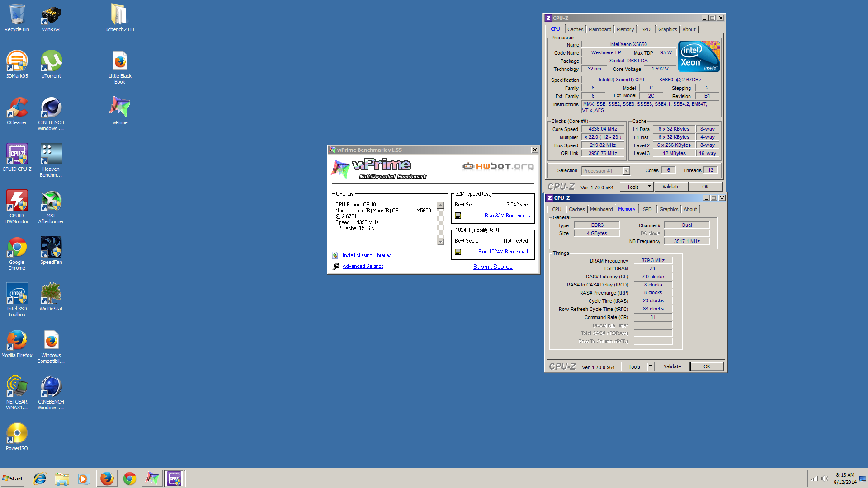Open SPD tab in upper CPU-Z window
The height and width of the screenshot is (488, 868).
point(646,29)
